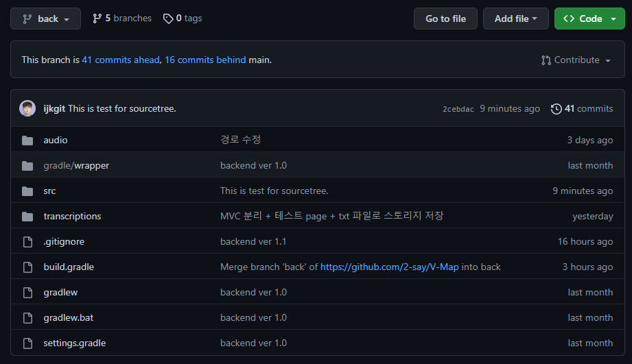632x364 pixels.
Task: Click the '16 hours ago' timestamp
Action: (585, 241)
